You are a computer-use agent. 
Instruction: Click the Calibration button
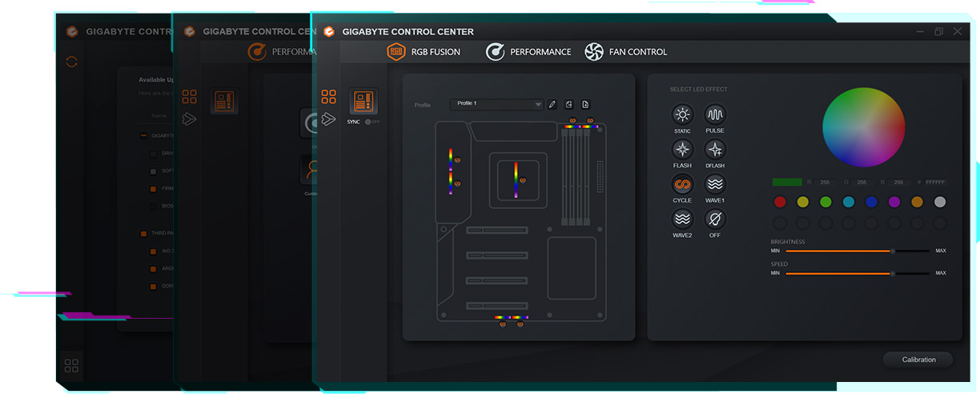pos(918,360)
